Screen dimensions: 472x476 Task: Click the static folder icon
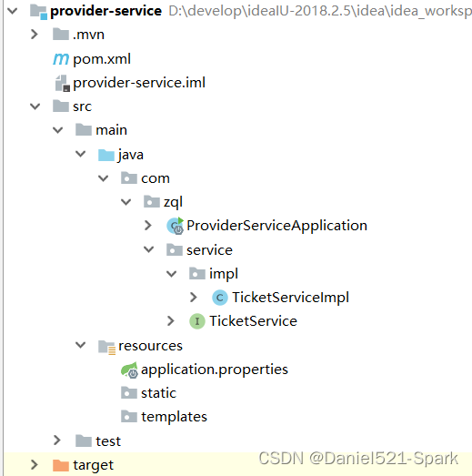point(129,393)
